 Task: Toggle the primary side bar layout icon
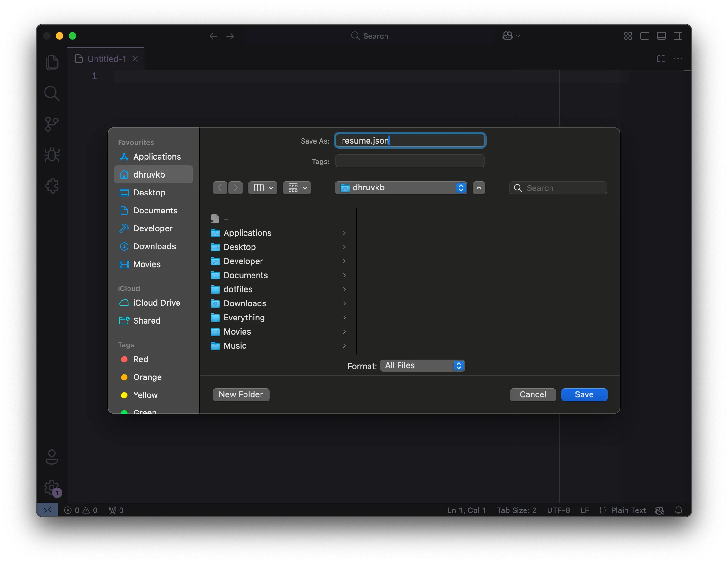tap(644, 36)
